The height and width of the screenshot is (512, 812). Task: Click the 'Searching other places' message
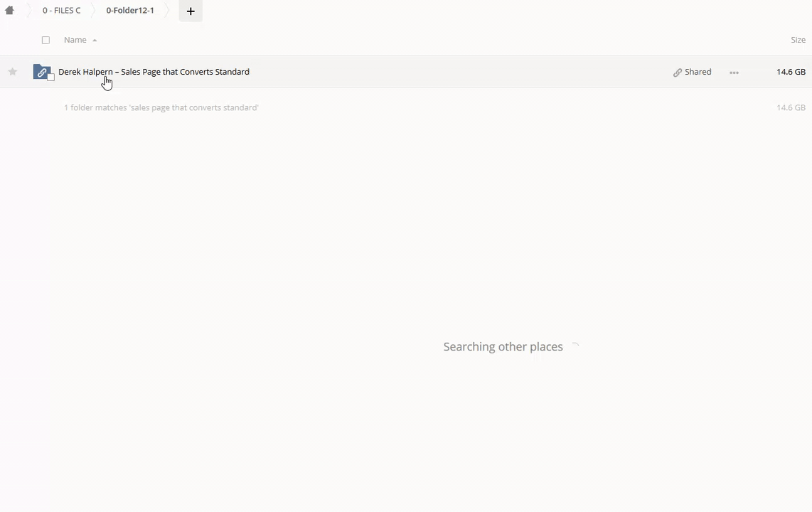503,347
